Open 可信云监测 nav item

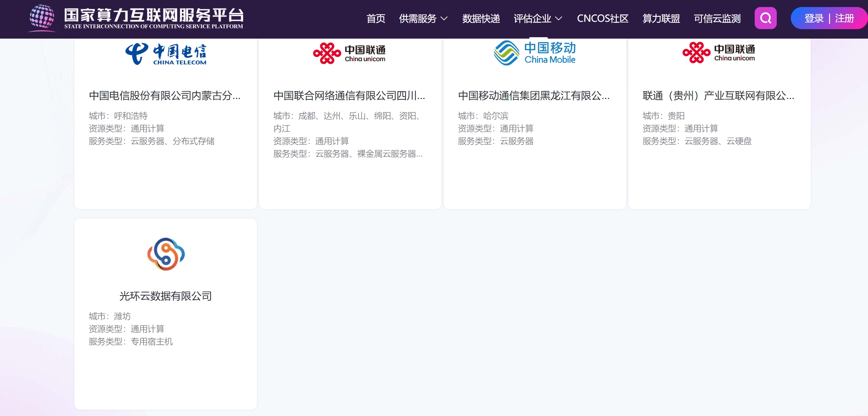pyautogui.click(x=717, y=19)
